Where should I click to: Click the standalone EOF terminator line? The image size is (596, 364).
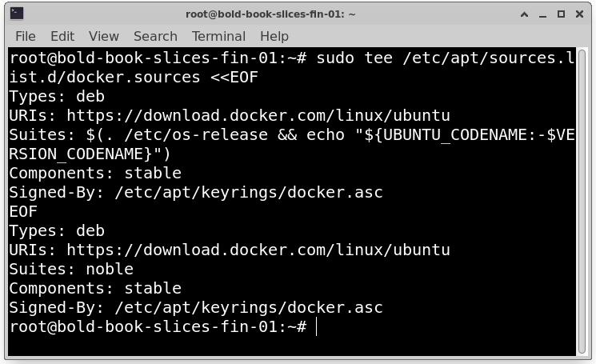pyautogui.click(x=23, y=211)
